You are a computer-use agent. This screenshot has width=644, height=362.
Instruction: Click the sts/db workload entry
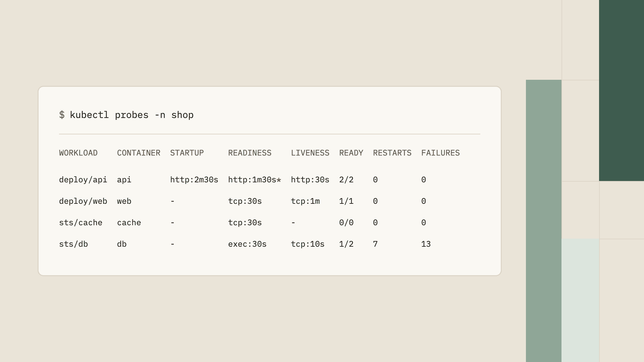click(x=73, y=244)
